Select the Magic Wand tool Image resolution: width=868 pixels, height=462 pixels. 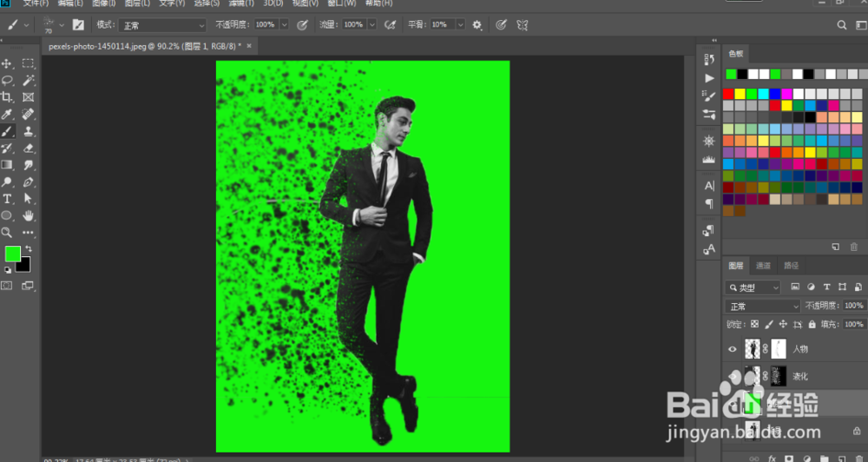[28, 80]
